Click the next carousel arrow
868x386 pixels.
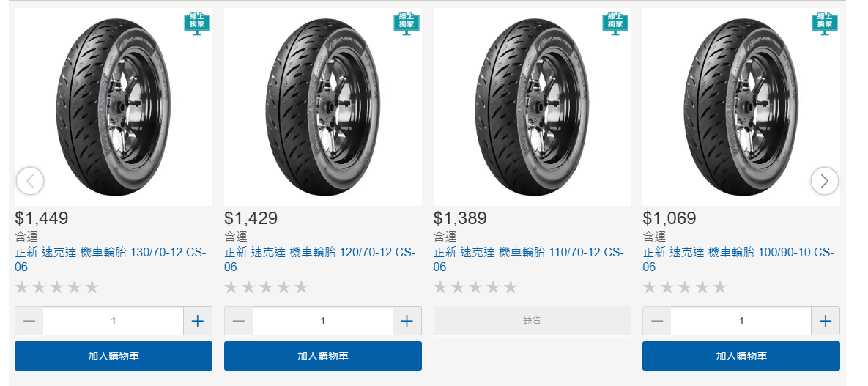point(825,180)
